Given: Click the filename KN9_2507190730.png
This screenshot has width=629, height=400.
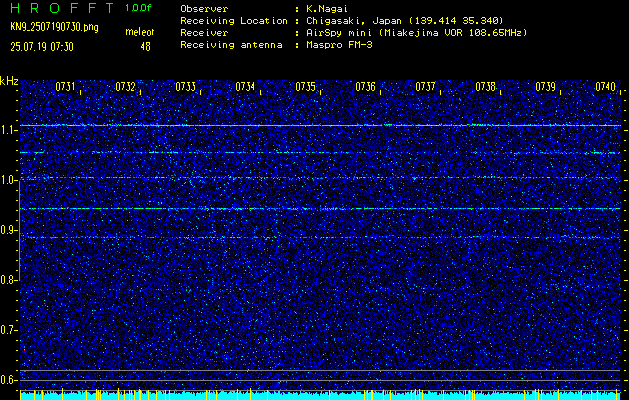Looking at the screenshot, I should tap(54, 28).
